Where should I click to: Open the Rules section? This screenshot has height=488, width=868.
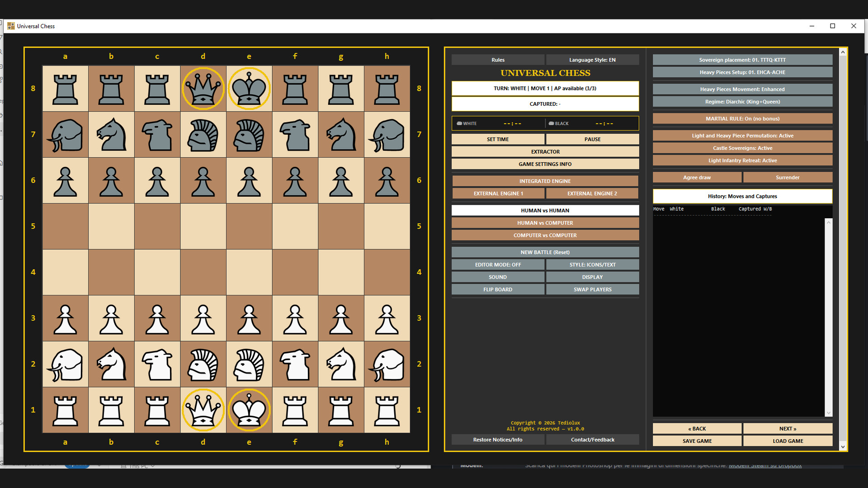tap(498, 60)
